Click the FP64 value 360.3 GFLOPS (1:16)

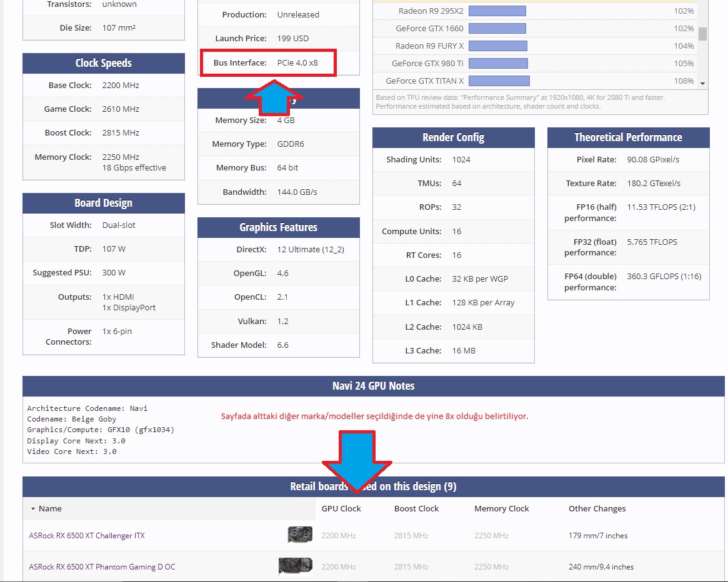[x=664, y=276]
